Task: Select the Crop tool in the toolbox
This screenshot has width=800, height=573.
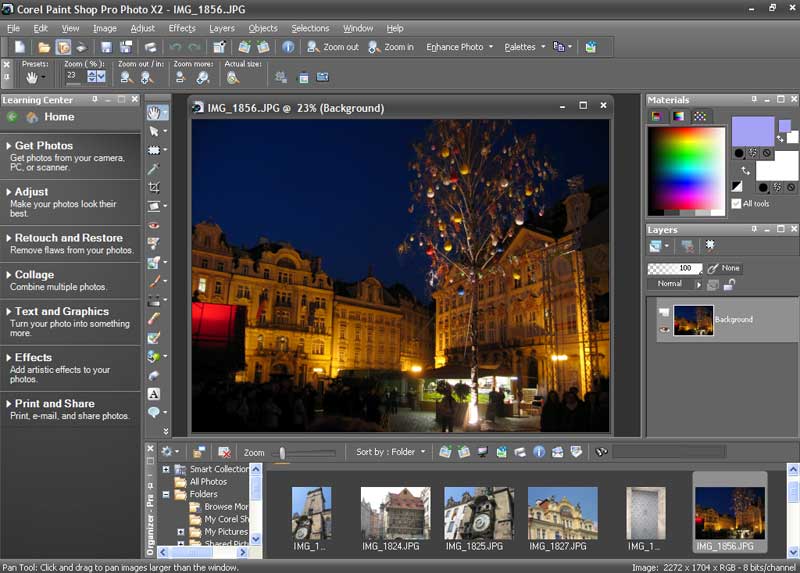Action: click(x=154, y=188)
